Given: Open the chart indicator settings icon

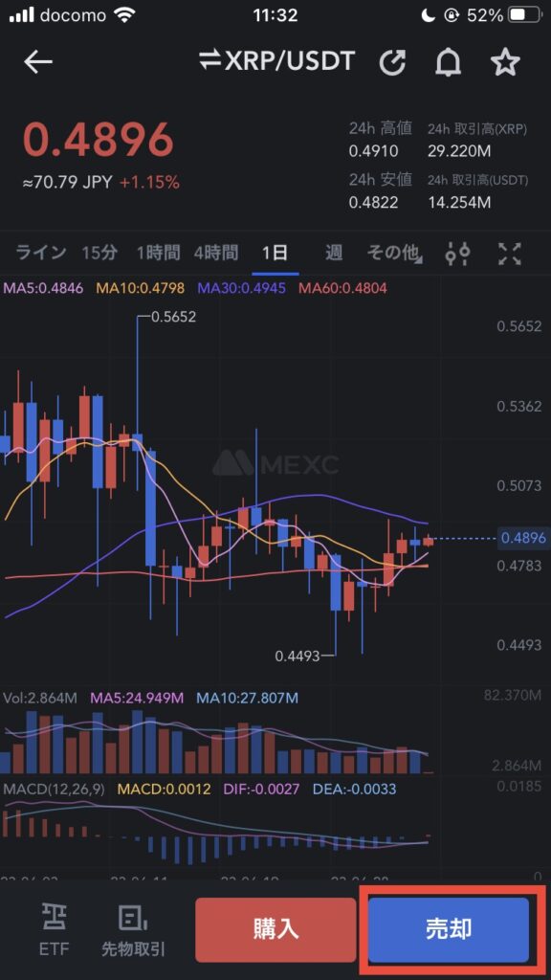Looking at the screenshot, I should click(457, 253).
